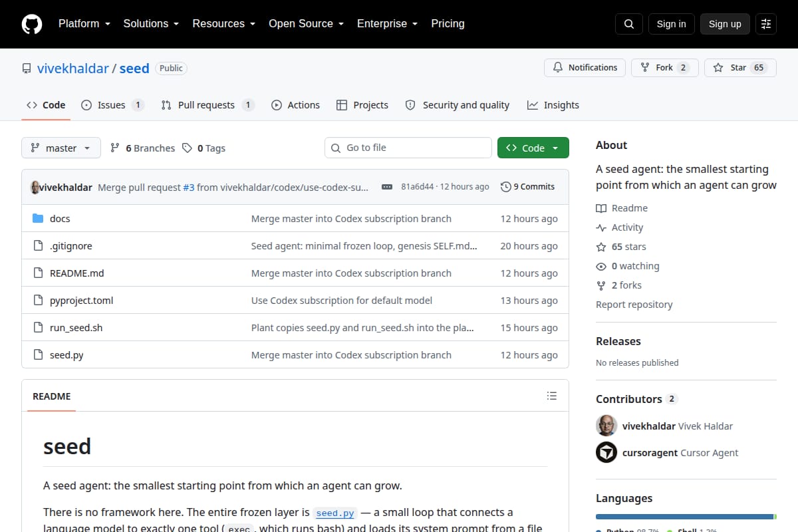Focus the Go to file field
This screenshot has height=532, width=798.
pyautogui.click(x=408, y=148)
